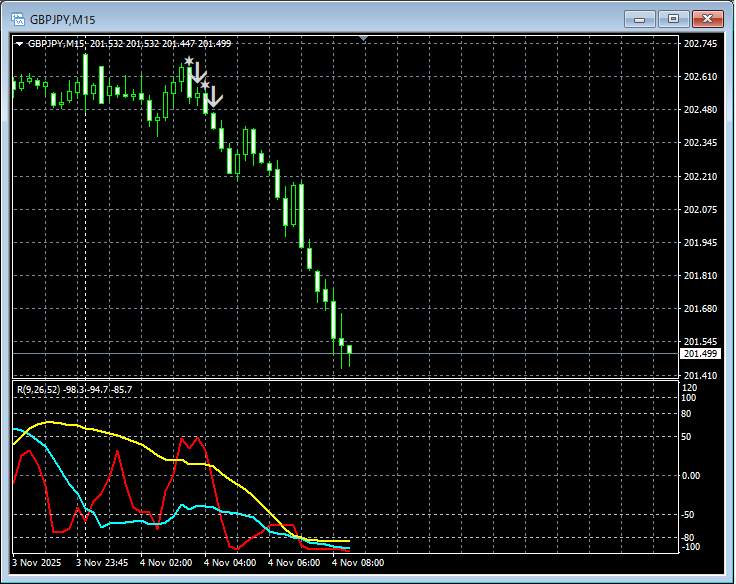Select the first down-arrow sell signal
The height and width of the screenshot is (584, 736).
pos(198,73)
